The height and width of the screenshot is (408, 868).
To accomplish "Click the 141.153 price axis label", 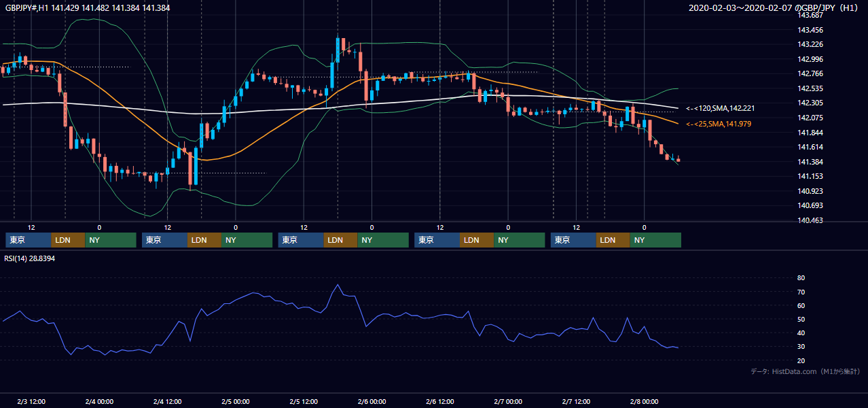I will click(x=810, y=176).
